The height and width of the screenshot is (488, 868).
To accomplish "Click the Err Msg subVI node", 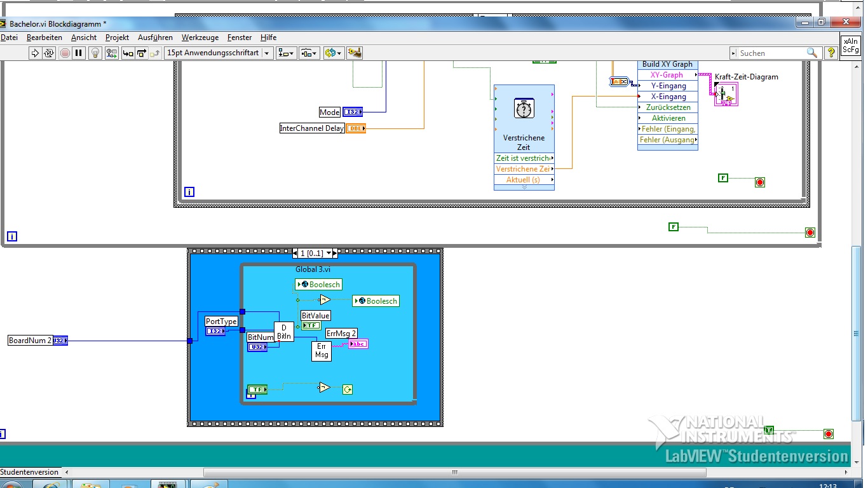I will [x=322, y=351].
